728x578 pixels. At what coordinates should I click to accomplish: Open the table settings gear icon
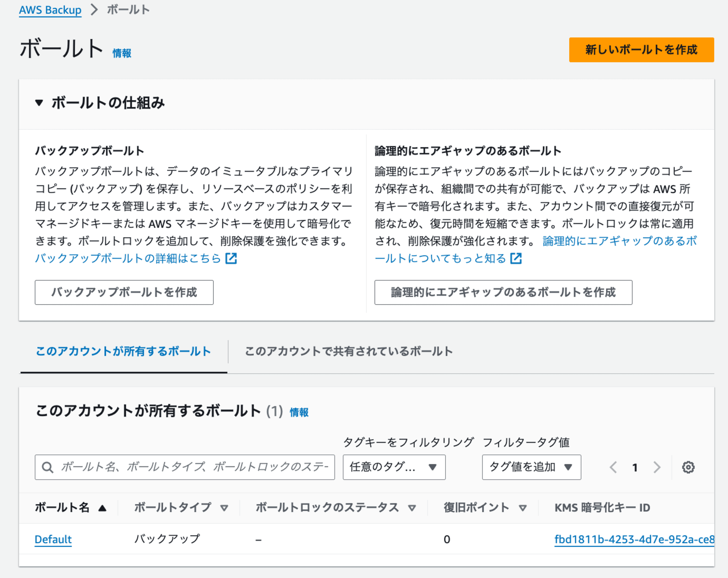pos(688,467)
